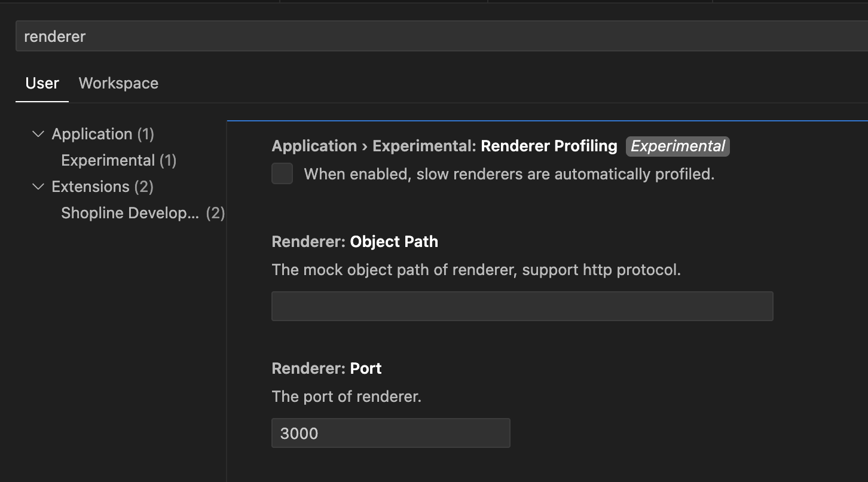Click the "The port of renderer." description
Image resolution: width=868 pixels, height=482 pixels.
pyautogui.click(x=346, y=396)
